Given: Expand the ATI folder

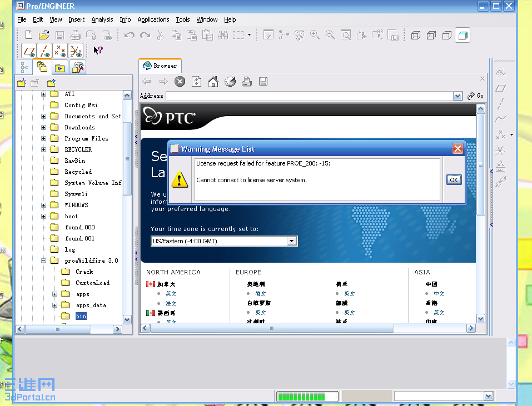Looking at the screenshot, I should (x=43, y=94).
